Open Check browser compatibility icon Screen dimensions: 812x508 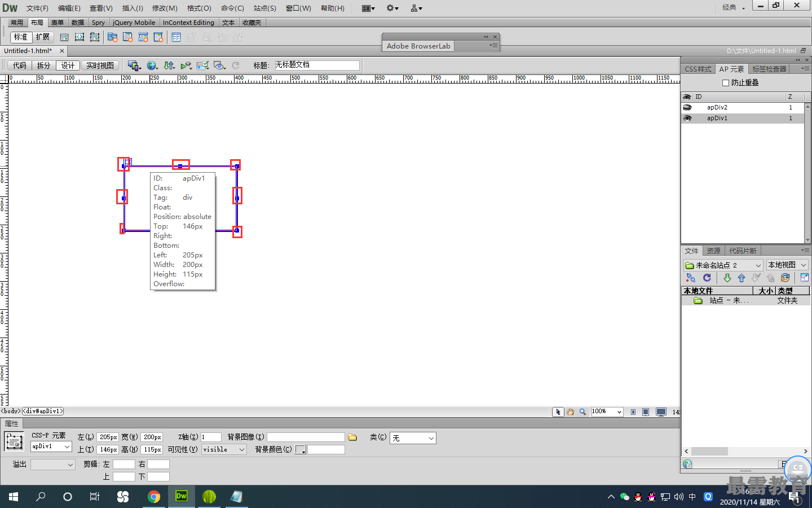(203, 65)
